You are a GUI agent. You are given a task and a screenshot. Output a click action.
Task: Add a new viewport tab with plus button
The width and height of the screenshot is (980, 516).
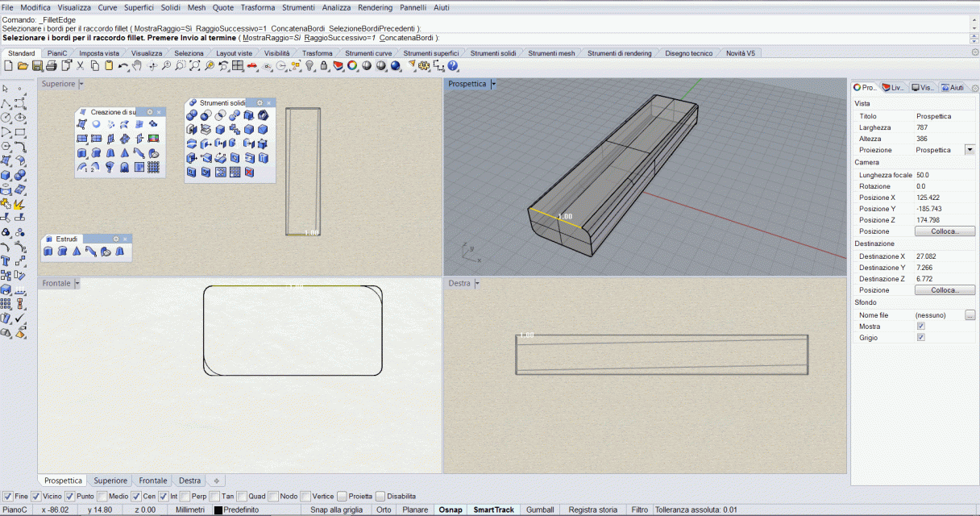coord(216,481)
